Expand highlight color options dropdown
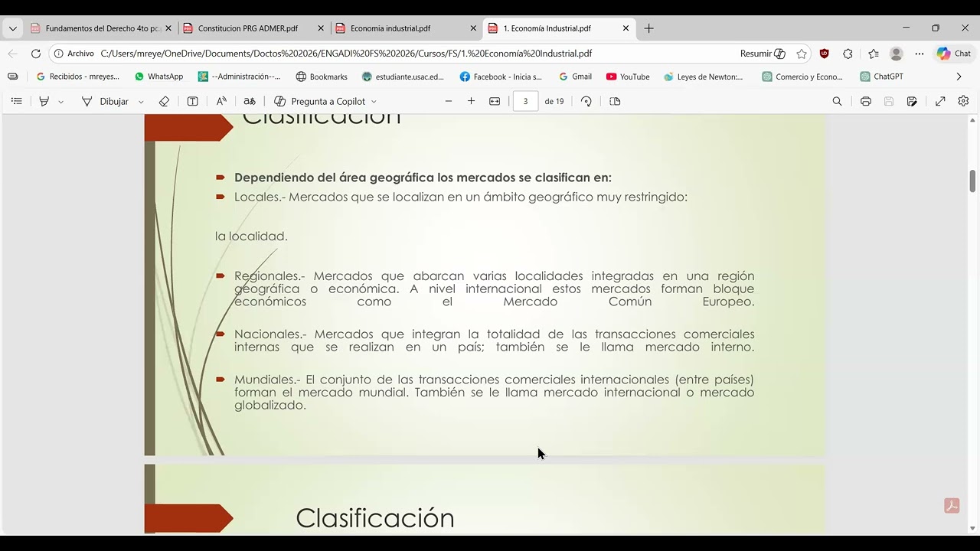 [x=60, y=101]
